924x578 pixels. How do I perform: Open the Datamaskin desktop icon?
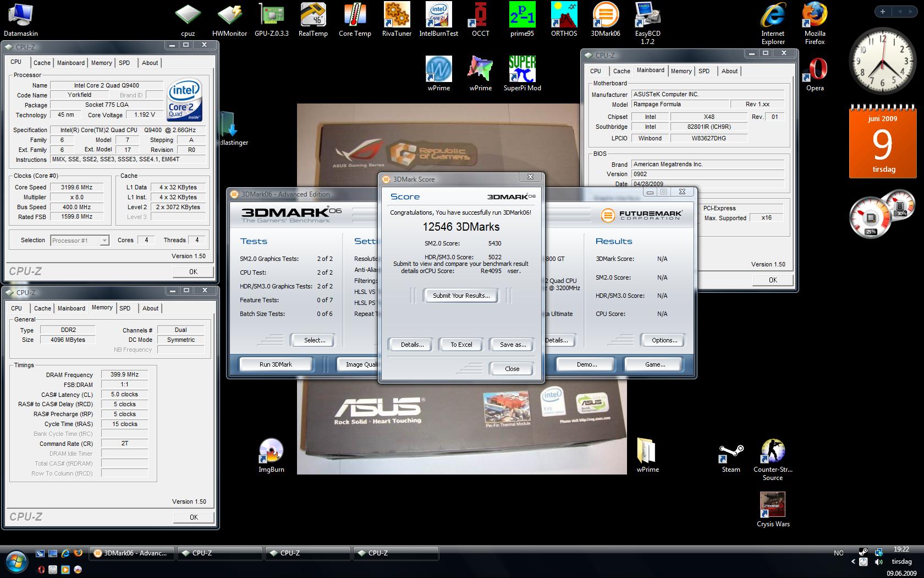pos(21,20)
